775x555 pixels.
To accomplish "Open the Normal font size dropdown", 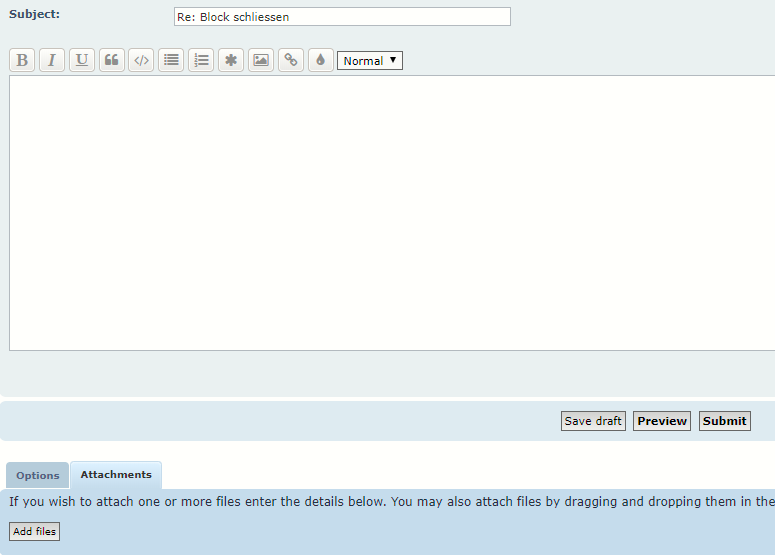I will pyautogui.click(x=369, y=60).
